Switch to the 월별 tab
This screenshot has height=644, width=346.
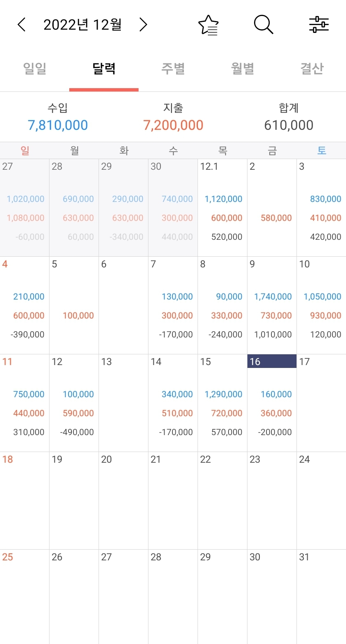pos(242,68)
